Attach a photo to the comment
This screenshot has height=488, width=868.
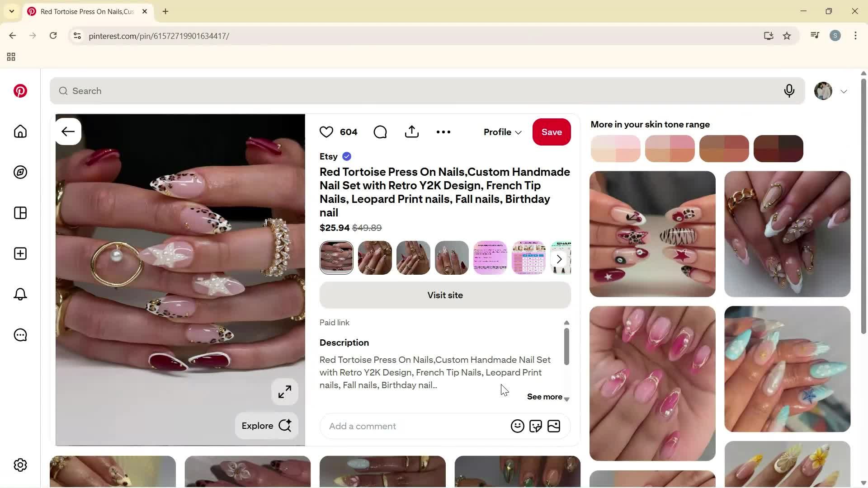click(x=554, y=426)
